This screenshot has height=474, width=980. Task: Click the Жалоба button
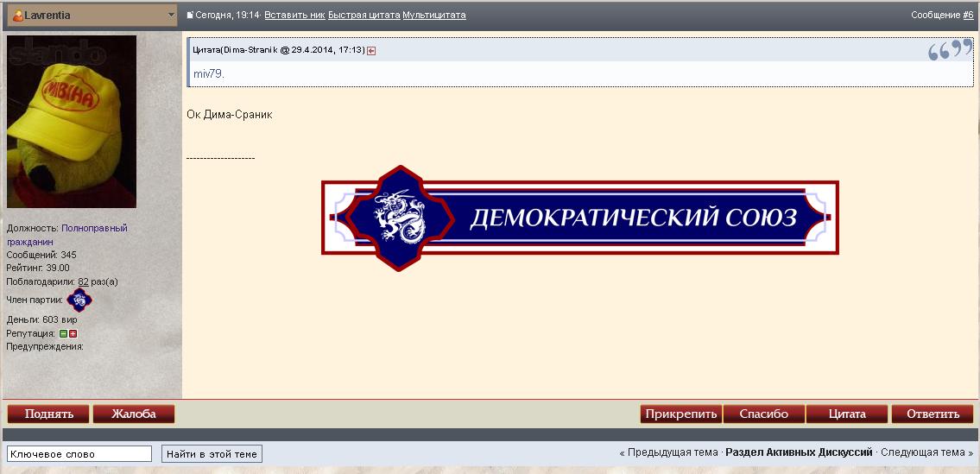pyautogui.click(x=134, y=414)
